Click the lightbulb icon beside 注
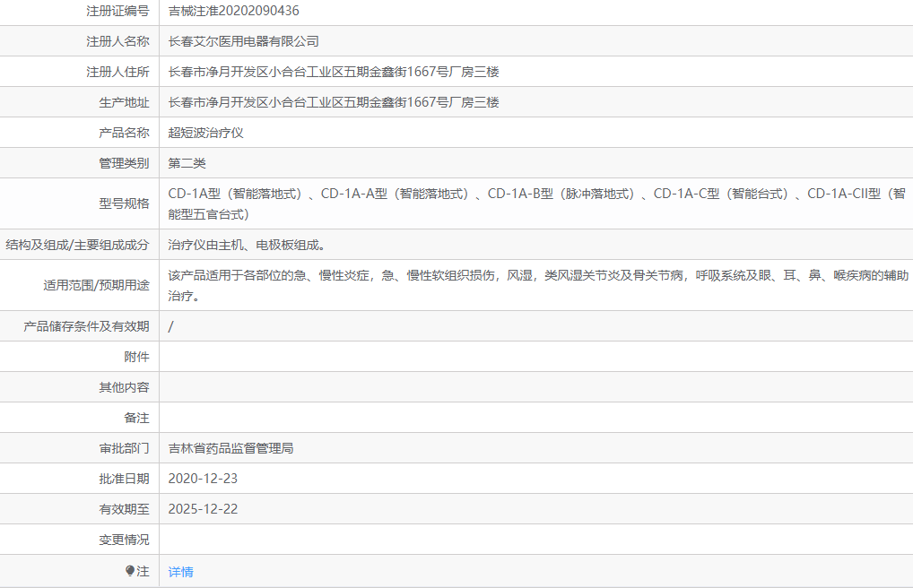Viewport: 913px width, 588px height. 130,571
